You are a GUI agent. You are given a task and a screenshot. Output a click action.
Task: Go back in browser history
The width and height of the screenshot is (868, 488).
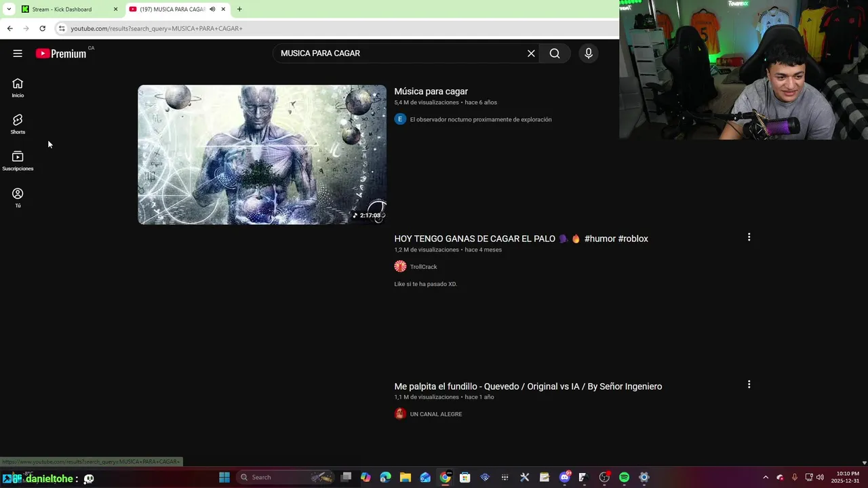9,28
